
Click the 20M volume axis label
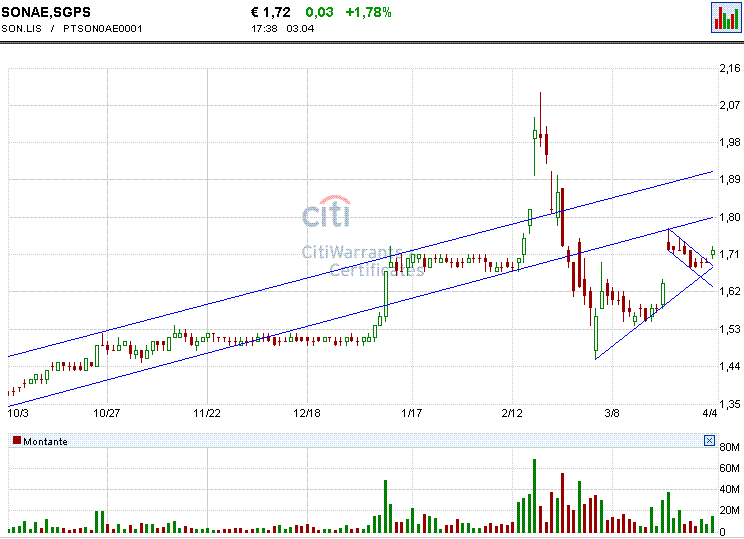point(730,511)
